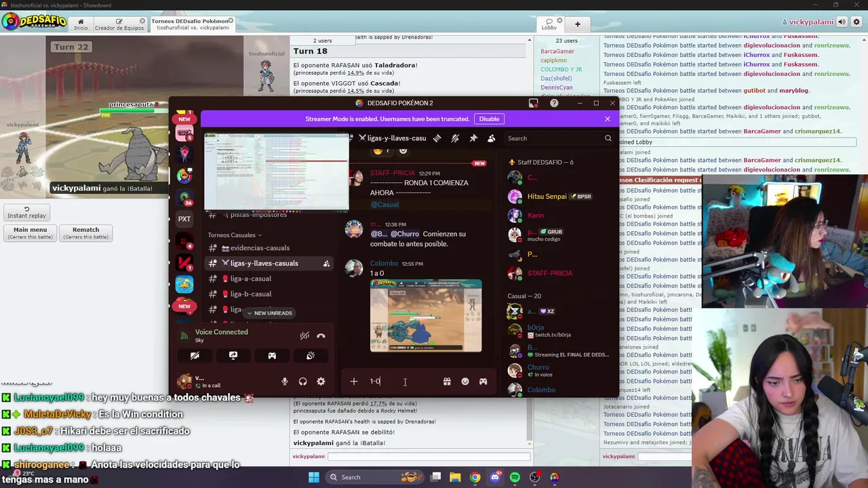
Task: Select ligas-y-llaves-casuals channel
Action: [x=269, y=263]
